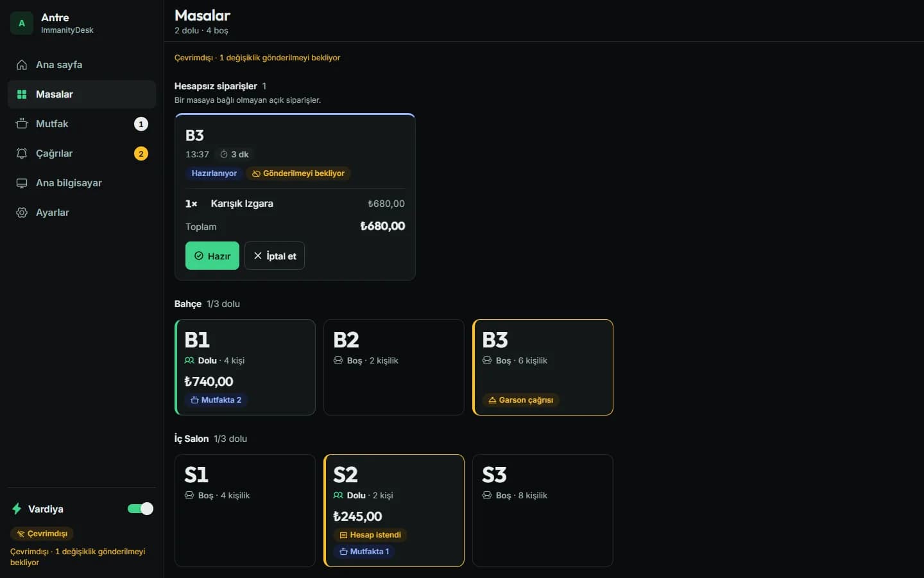The width and height of the screenshot is (924, 578).
Task: Click the timer icon beside 3 dk
Action: click(x=224, y=154)
